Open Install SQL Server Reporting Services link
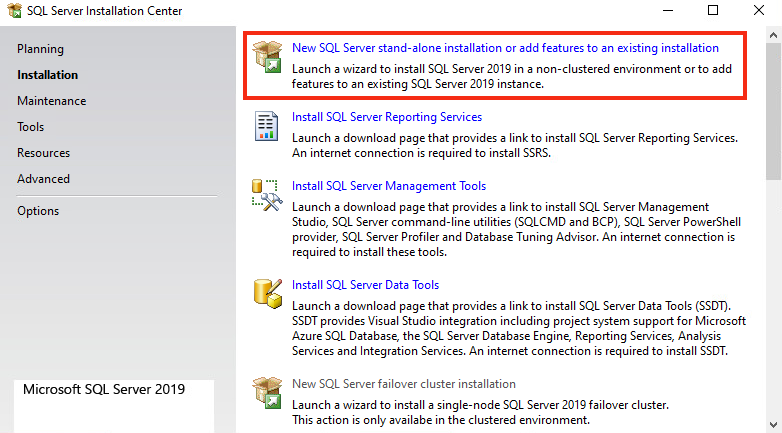The image size is (782, 433). pyautogui.click(x=387, y=117)
